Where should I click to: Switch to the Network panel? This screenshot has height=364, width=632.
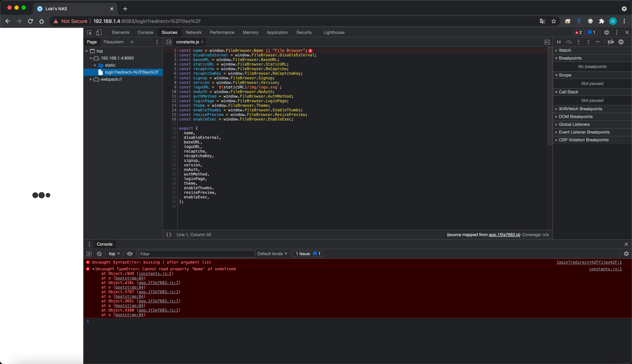coord(194,32)
